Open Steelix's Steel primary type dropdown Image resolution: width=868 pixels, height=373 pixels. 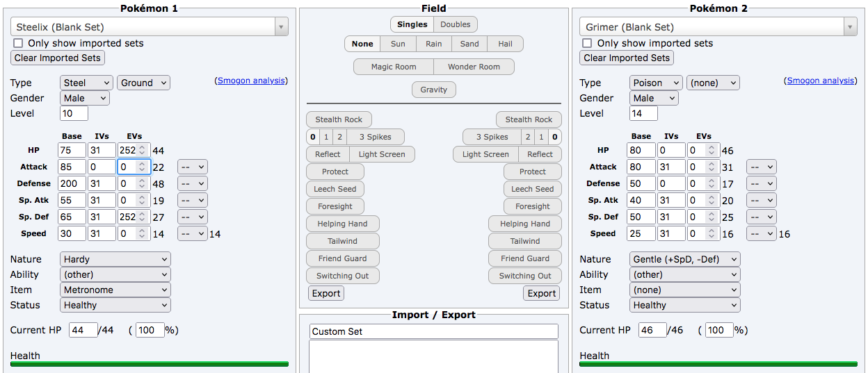[x=86, y=83]
